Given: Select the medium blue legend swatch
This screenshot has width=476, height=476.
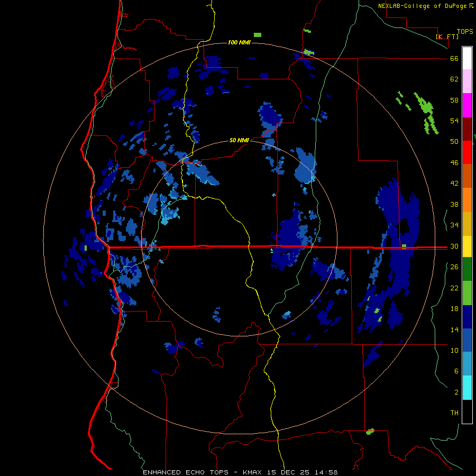Looking at the screenshot, I should tap(467, 340).
